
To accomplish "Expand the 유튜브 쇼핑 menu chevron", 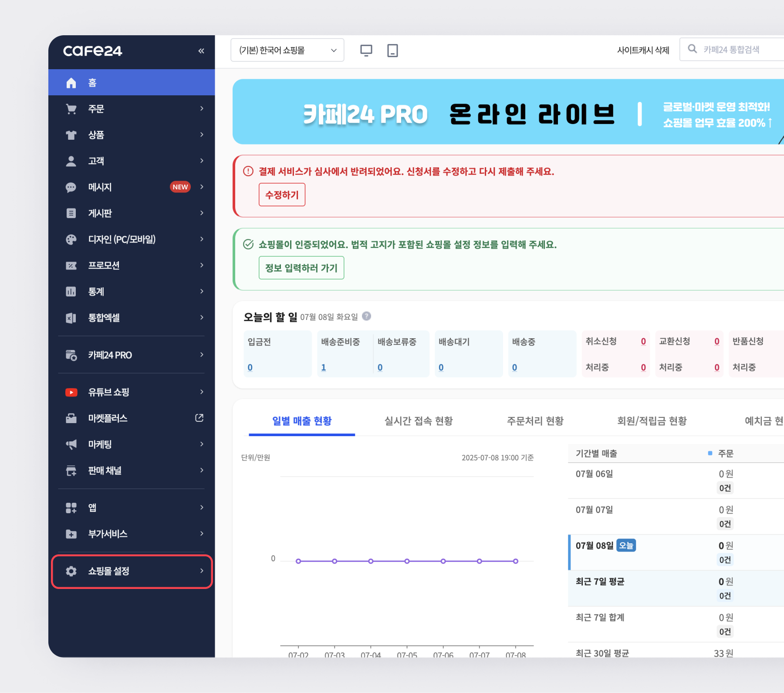I will pyautogui.click(x=202, y=392).
